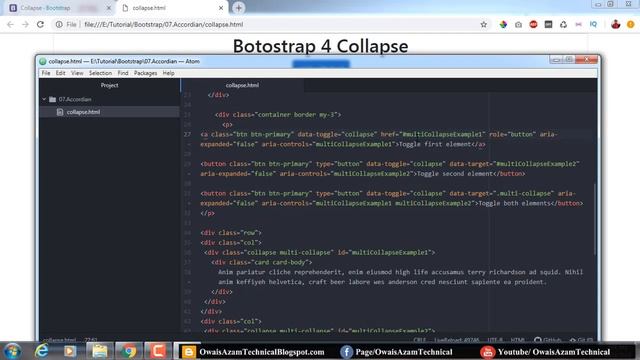View site info icon in address bar
The width and height of the screenshot is (640, 360).
point(59,24)
